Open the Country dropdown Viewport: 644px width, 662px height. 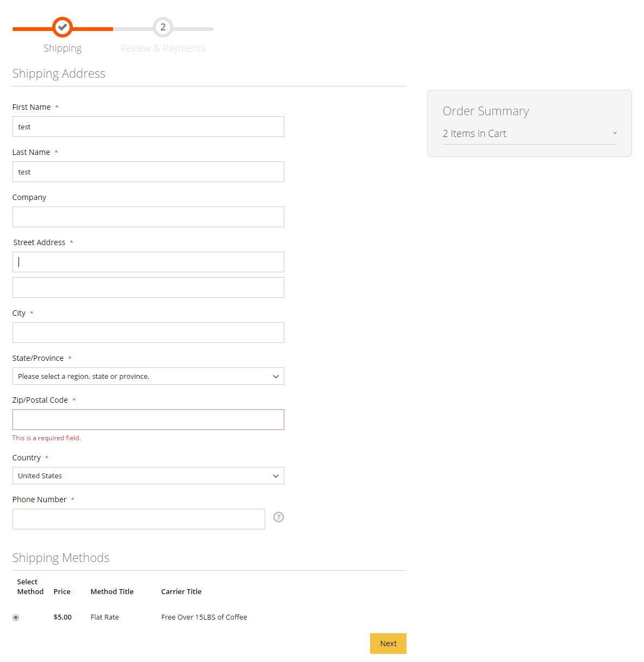(x=148, y=476)
